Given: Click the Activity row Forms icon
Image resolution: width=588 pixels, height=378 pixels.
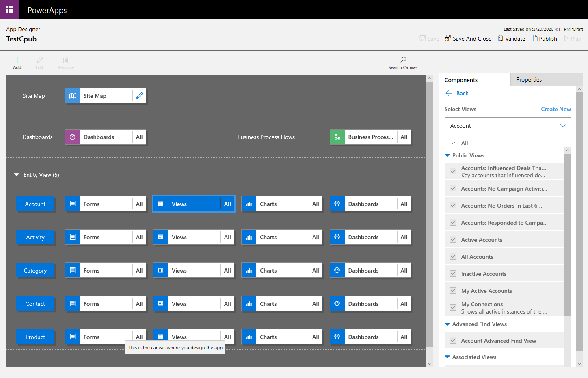Looking at the screenshot, I should [73, 237].
